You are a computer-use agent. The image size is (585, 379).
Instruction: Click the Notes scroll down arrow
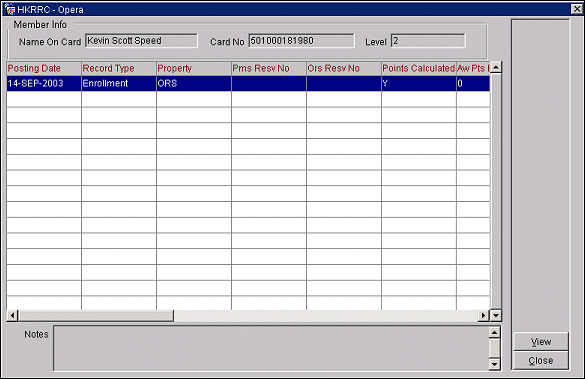(x=494, y=364)
